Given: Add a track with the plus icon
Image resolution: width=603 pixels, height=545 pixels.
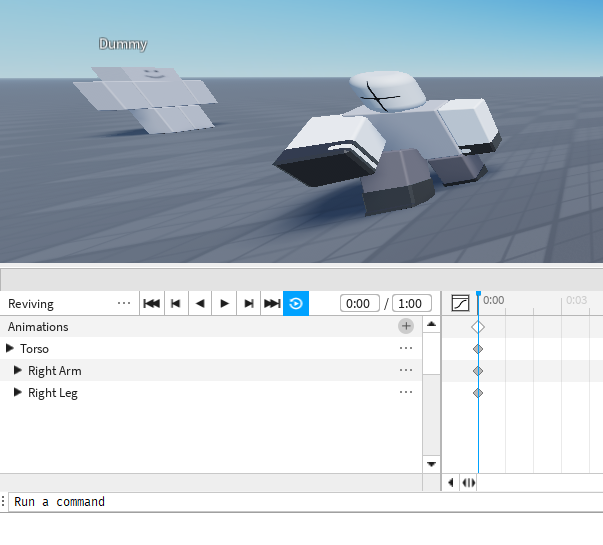Looking at the screenshot, I should (406, 326).
